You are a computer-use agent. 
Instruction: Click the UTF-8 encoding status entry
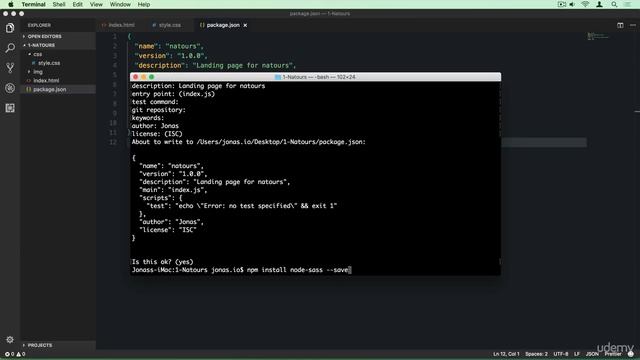(561, 354)
